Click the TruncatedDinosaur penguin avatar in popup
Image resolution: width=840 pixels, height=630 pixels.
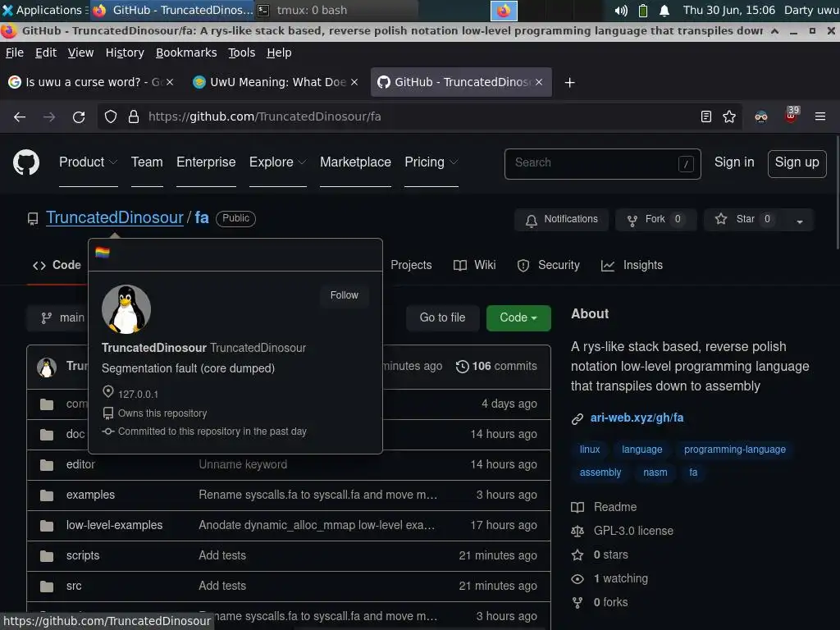[126, 309]
